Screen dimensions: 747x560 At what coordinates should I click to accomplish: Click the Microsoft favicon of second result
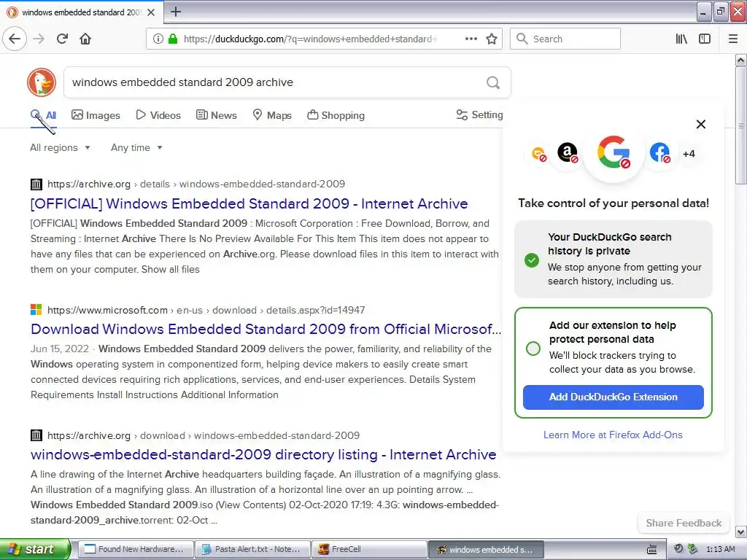[x=36, y=310]
